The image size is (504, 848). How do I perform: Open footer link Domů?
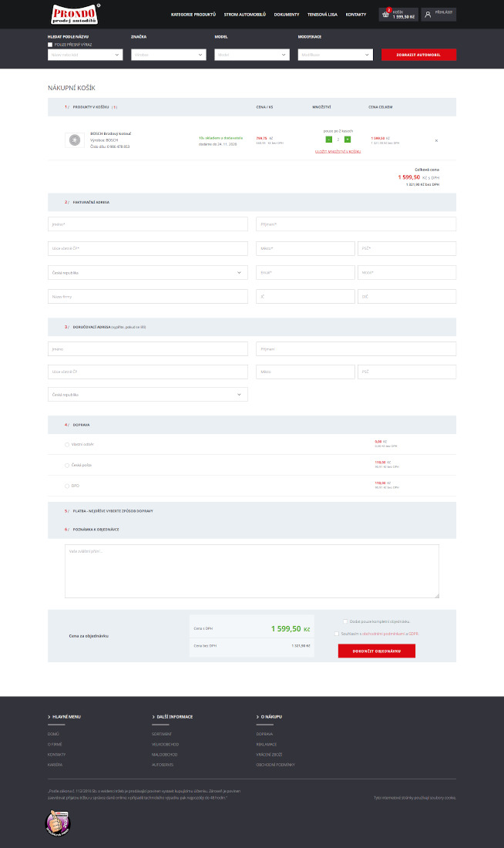(x=53, y=734)
